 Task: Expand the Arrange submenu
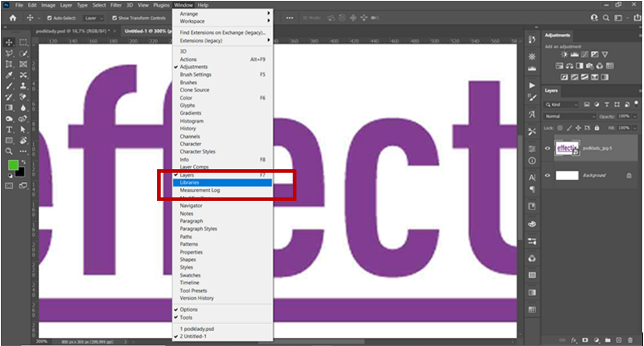pyautogui.click(x=223, y=13)
